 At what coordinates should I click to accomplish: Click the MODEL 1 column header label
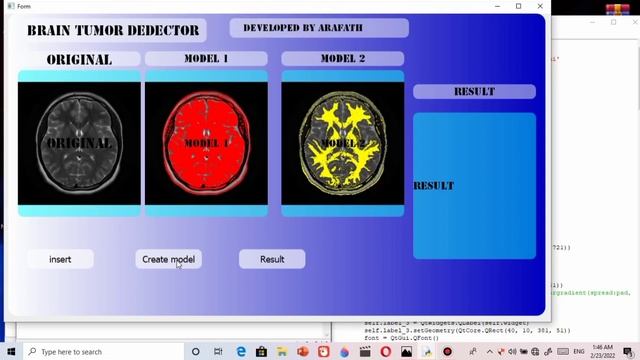pyautogui.click(x=207, y=59)
